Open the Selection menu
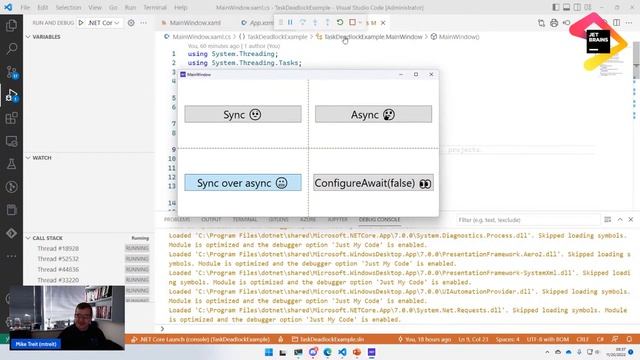The image size is (640, 360). [68, 7]
